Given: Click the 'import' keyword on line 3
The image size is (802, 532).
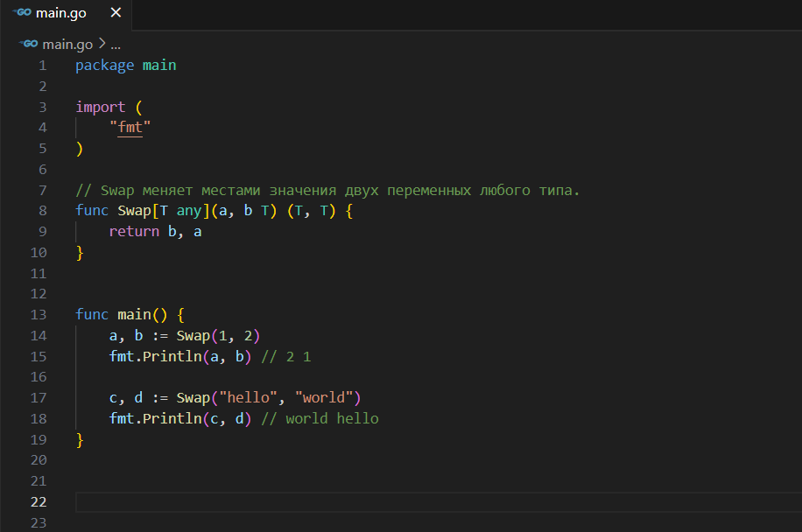Looking at the screenshot, I should [100, 108].
